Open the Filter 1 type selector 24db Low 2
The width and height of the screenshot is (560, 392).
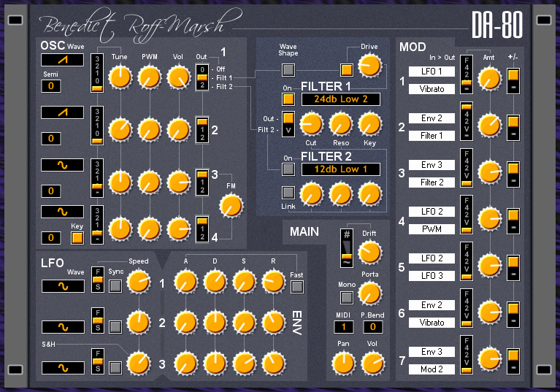coord(341,99)
